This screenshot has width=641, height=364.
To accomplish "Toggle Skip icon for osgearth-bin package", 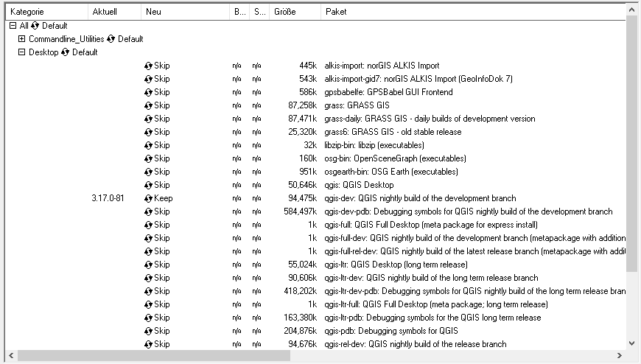I will (x=148, y=172).
